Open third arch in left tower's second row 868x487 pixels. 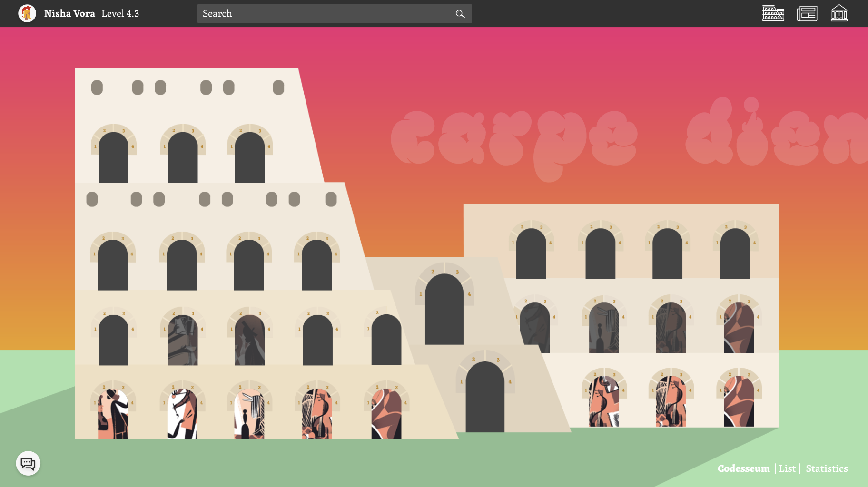pos(248,265)
